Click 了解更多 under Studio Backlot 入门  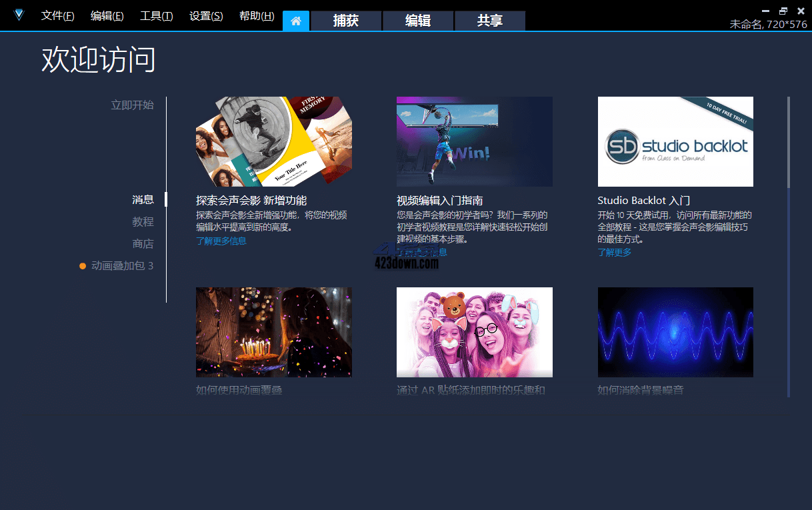click(x=614, y=253)
